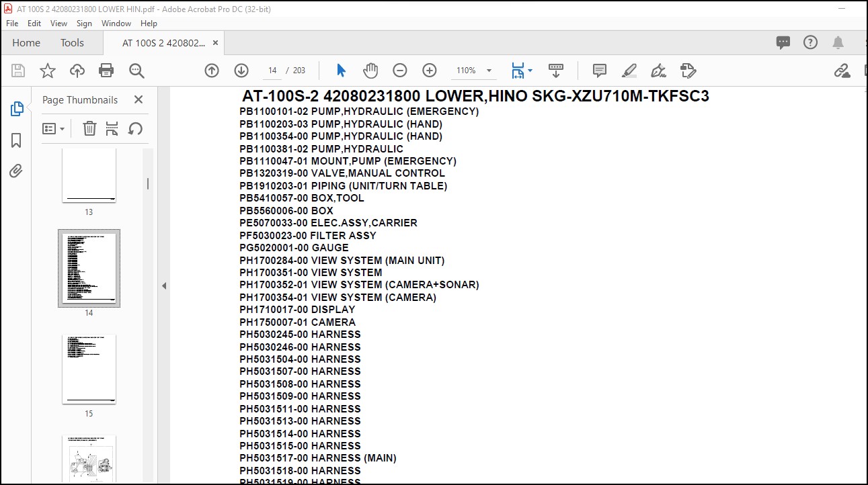Rotate page counterclockwise icon
This screenshot has height=485, width=868.
click(135, 128)
